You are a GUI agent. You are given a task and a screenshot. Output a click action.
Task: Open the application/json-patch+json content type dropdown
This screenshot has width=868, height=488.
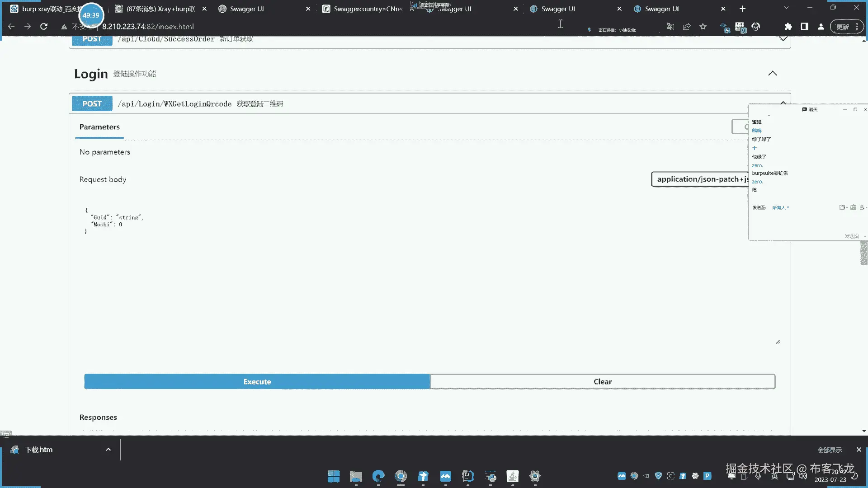699,179
